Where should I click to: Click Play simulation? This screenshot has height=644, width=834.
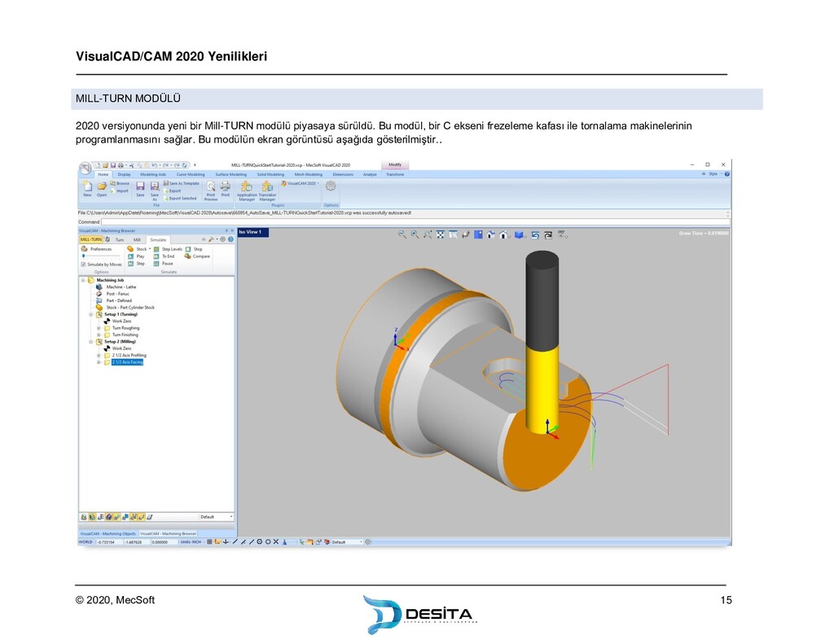(x=136, y=256)
